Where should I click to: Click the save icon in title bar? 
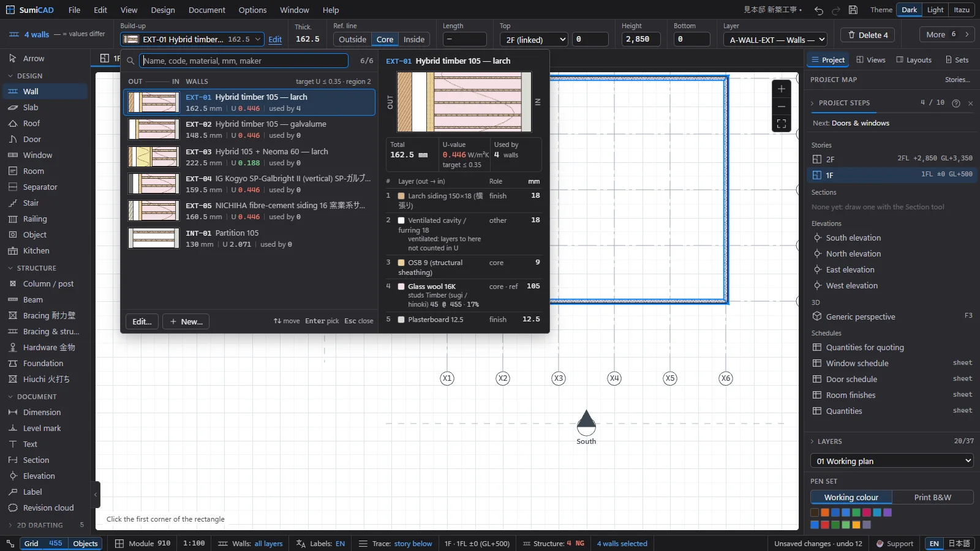click(853, 10)
